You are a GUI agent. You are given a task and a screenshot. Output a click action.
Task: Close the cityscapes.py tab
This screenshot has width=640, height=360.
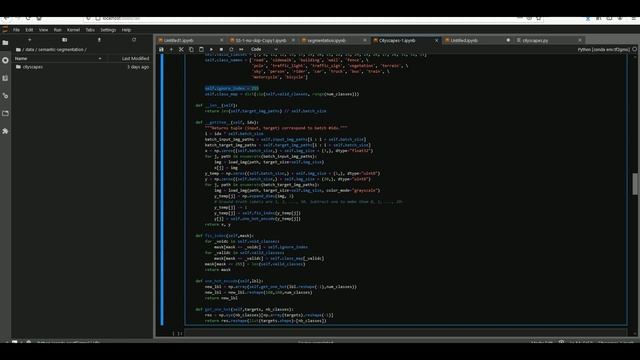(580, 40)
